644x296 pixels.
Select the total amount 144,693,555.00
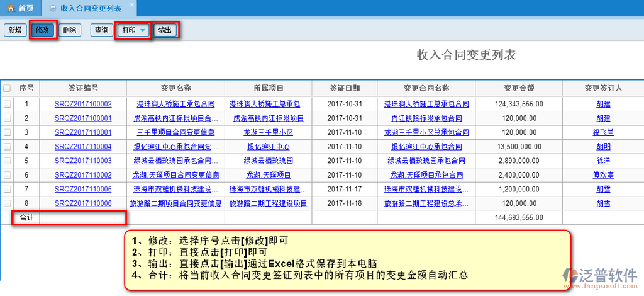[x=519, y=217]
